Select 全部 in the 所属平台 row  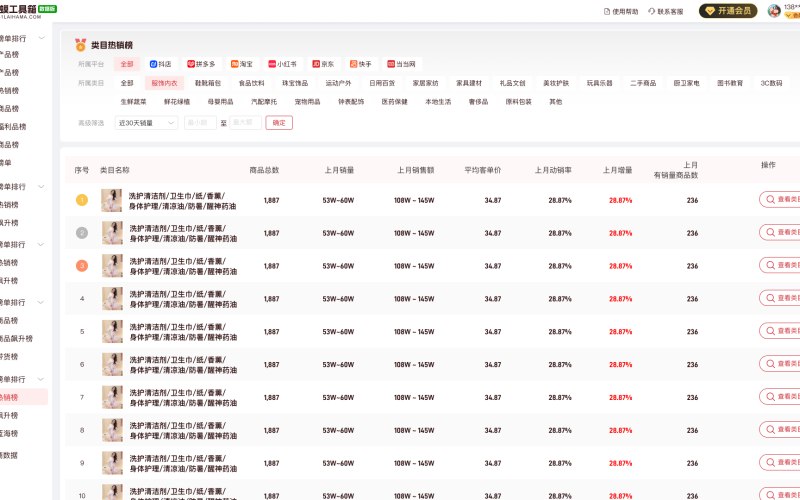pos(127,64)
